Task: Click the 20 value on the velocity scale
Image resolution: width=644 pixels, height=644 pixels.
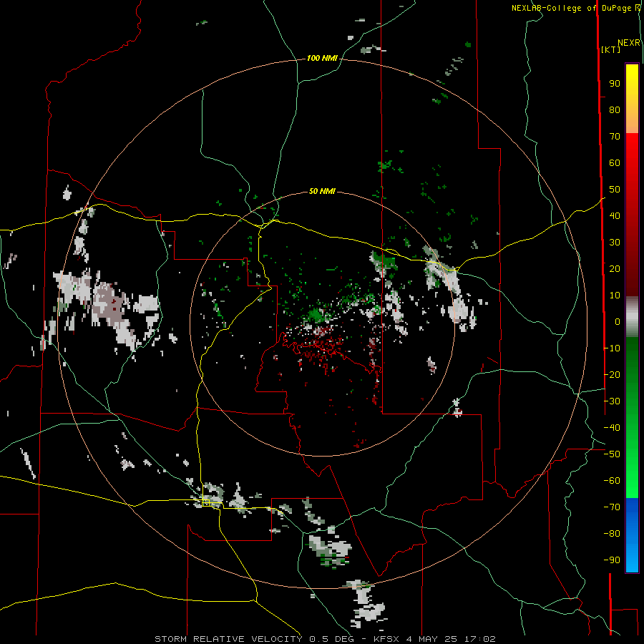Action: (x=615, y=269)
